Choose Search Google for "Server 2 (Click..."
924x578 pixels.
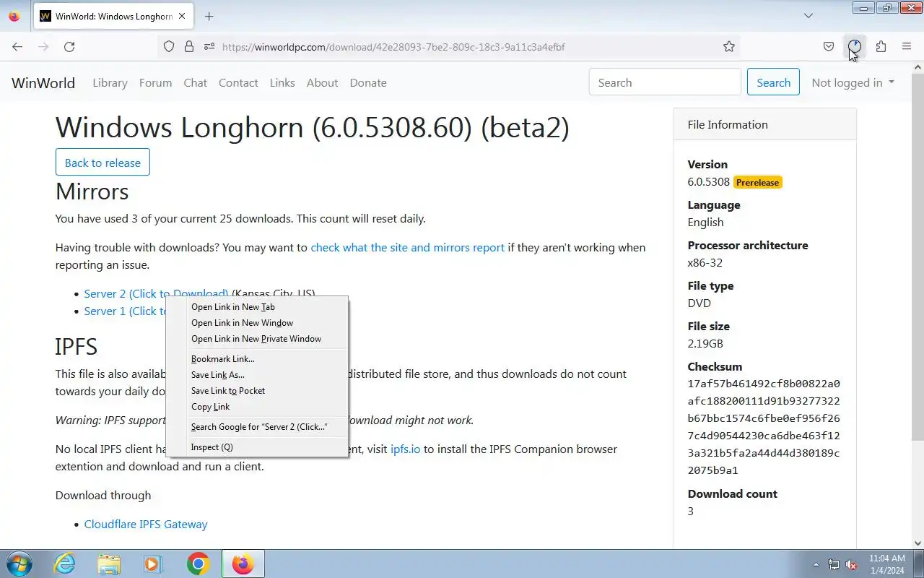click(x=256, y=427)
